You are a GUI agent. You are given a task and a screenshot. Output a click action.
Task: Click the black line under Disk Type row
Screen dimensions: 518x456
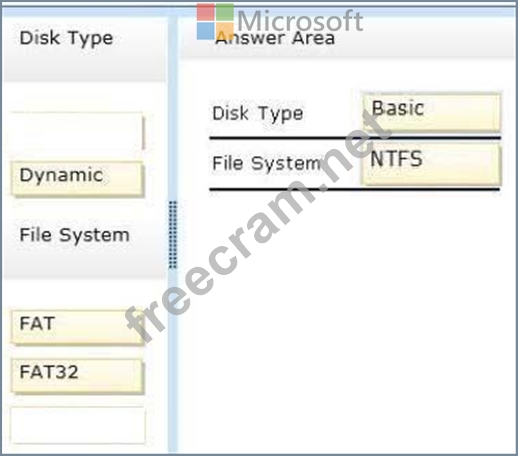click(x=355, y=137)
